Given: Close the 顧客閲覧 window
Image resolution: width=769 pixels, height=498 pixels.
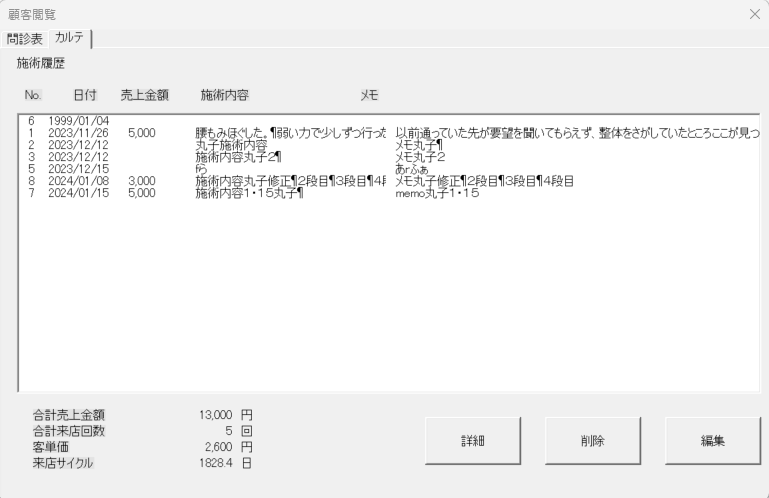Looking at the screenshot, I should pos(755,14).
